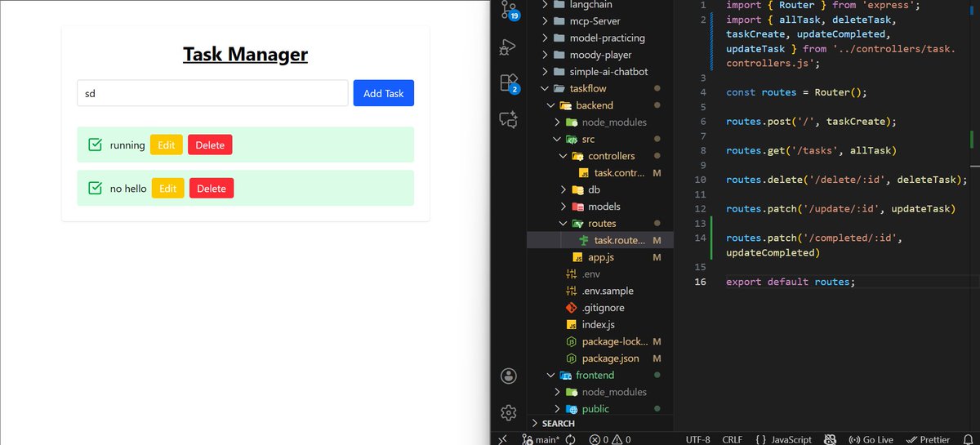Screen dimensions: 980x445
Task: Click the app.js file icon
Action: tap(578, 257)
